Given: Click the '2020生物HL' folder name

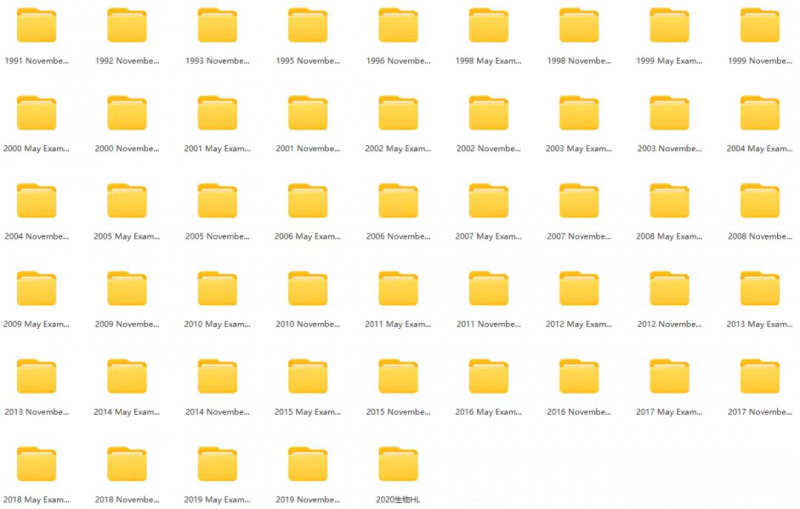Looking at the screenshot, I should [398, 499].
